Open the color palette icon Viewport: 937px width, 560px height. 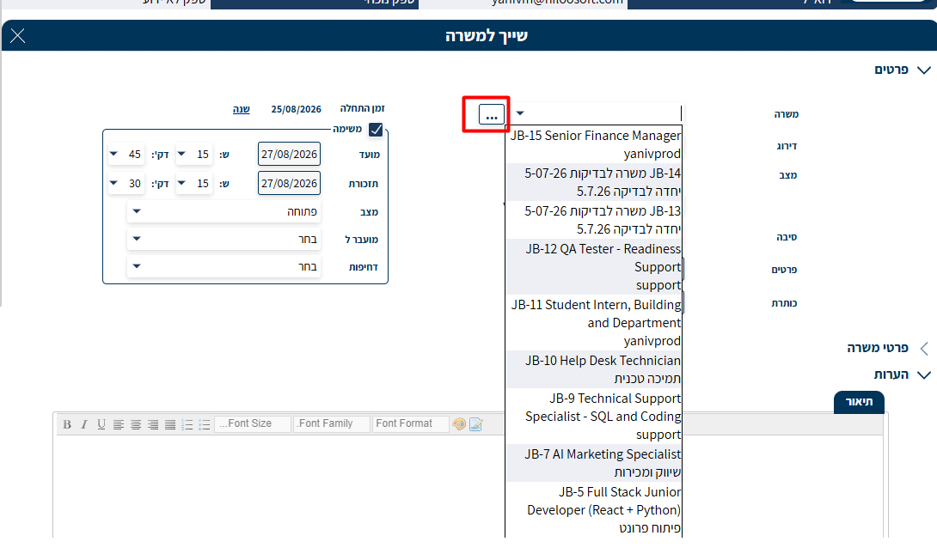pyautogui.click(x=459, y=424)
